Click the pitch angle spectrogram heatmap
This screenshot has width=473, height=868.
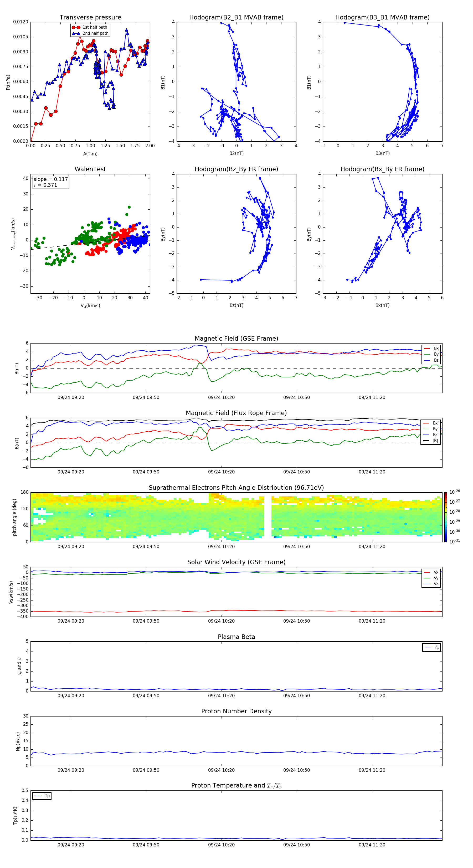pyautogui.click(x=236, y=517)
